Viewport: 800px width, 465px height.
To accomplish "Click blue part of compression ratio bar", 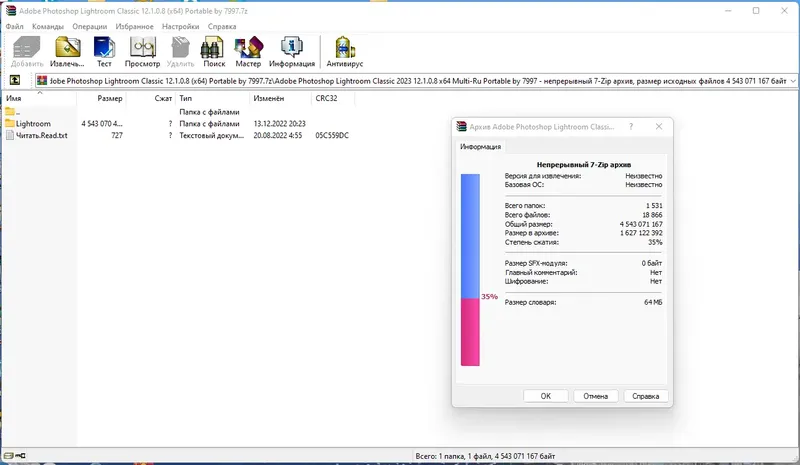I will point(470,236).
